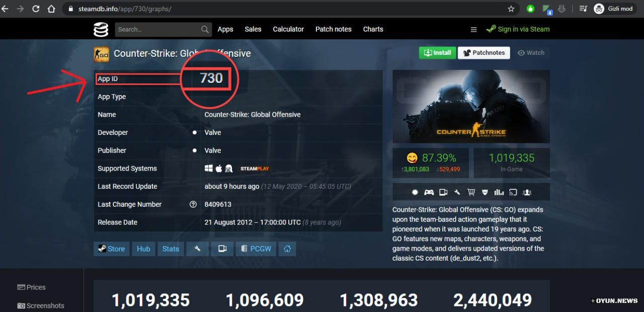Click the VAC shield icon
The image size is (644, 312).
[x=485, y=192]
